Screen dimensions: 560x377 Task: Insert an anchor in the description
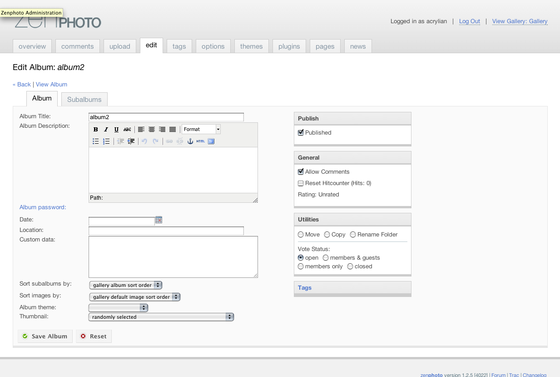190,141
